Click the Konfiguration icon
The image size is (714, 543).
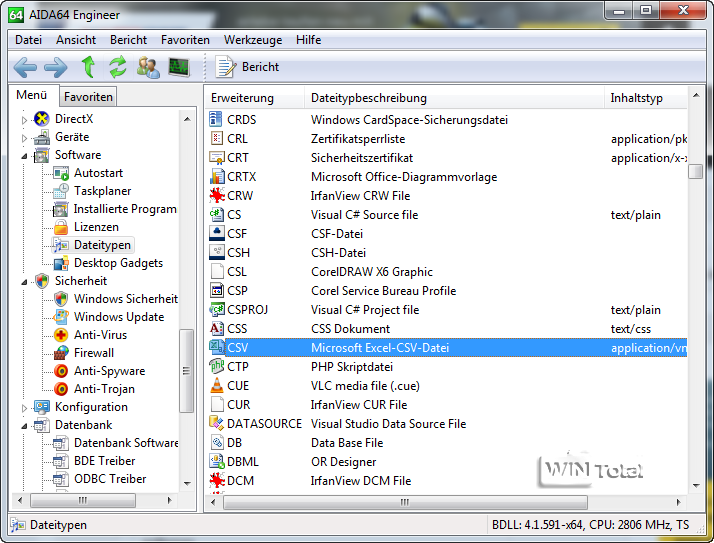pos(41,407)
